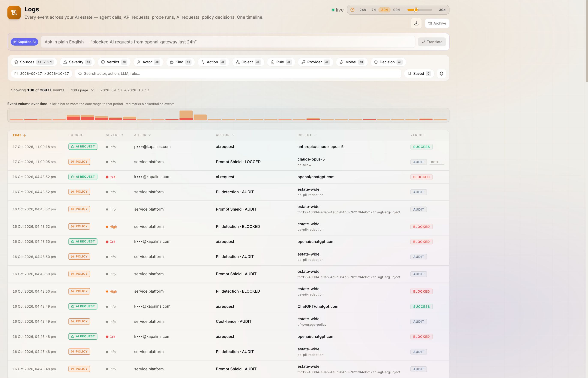Click the tallest bar in event volume chart
This screenshot has height=378, width=588.
(x=186, y=115)
